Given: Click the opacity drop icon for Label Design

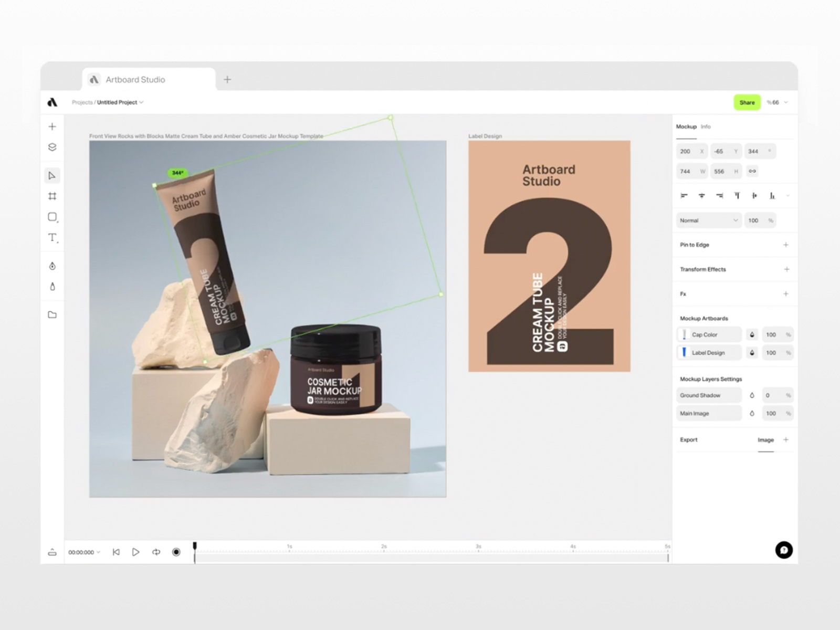Looking at the screenshot, I should [x=752, y=353].
